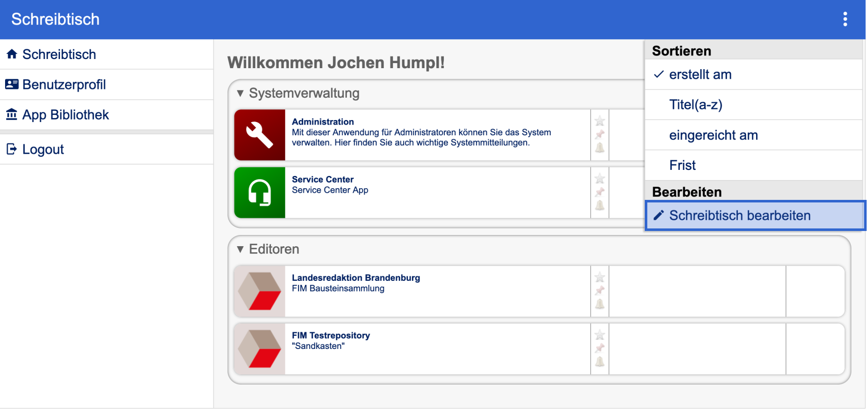This screenshot has width=868, height=411.
Task: Go to App Bibliothek
Action: pyautogui.click(x=65, y=115)
